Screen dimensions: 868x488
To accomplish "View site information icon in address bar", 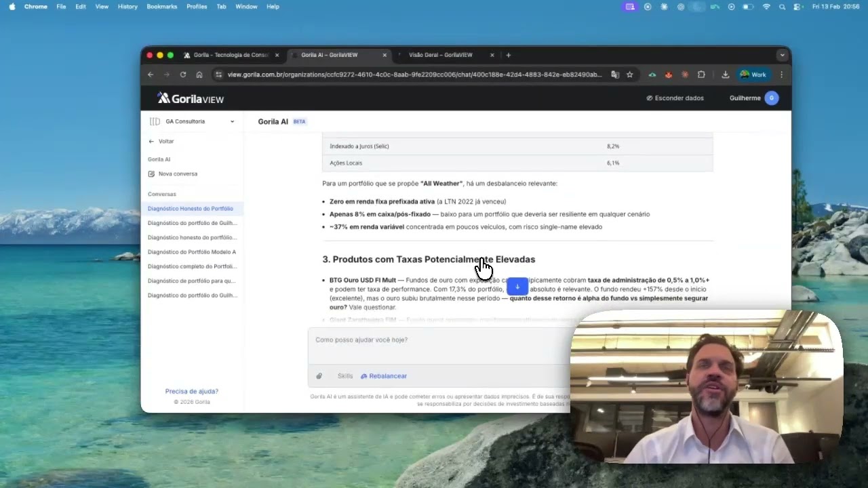I will pyautogui.click(x=218, y=75).
